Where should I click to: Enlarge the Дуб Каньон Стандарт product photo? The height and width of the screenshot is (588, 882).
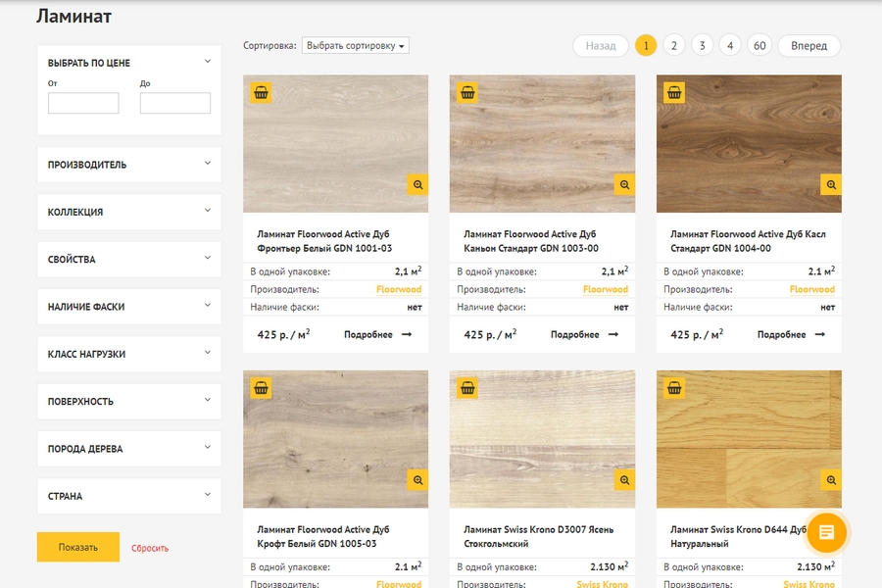[x=624, y=184]
